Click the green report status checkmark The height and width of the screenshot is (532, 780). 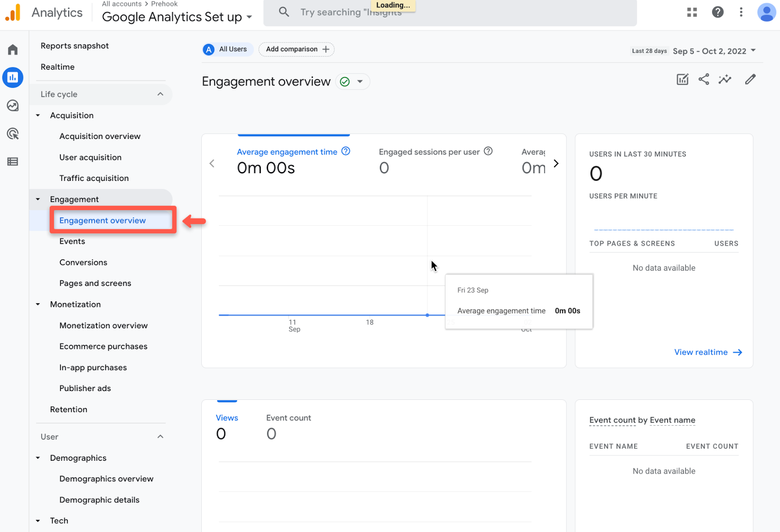click(x=345, y=81)
